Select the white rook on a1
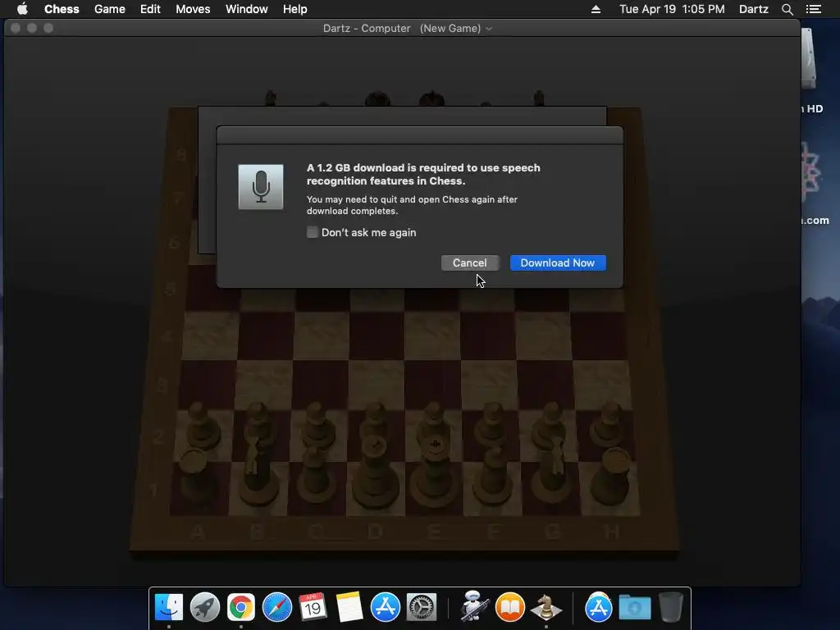 pos(195,477)
